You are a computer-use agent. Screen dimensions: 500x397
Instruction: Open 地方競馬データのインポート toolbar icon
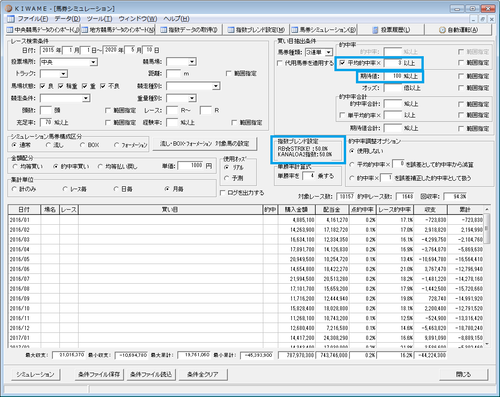(85, 30)
